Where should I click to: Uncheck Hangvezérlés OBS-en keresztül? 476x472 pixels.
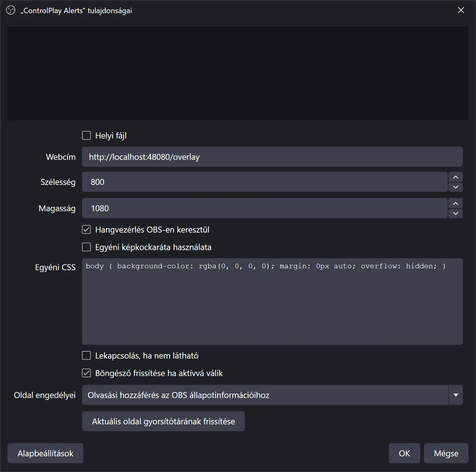[86, 230]
